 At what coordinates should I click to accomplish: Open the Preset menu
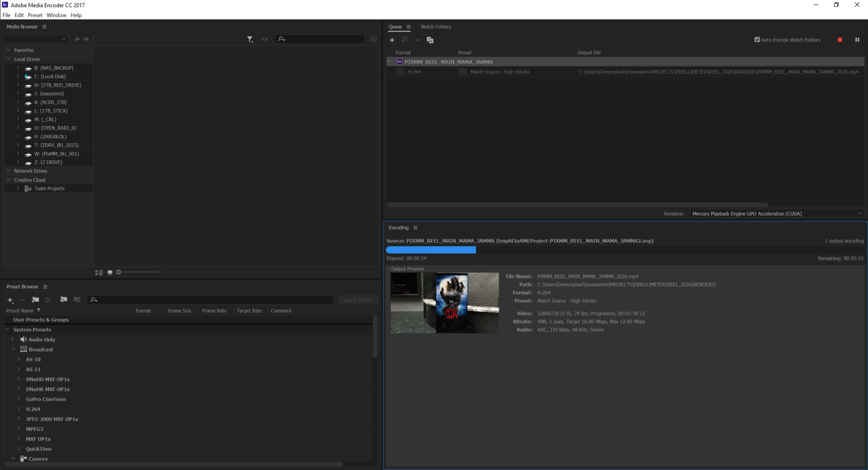click(35, 15)
